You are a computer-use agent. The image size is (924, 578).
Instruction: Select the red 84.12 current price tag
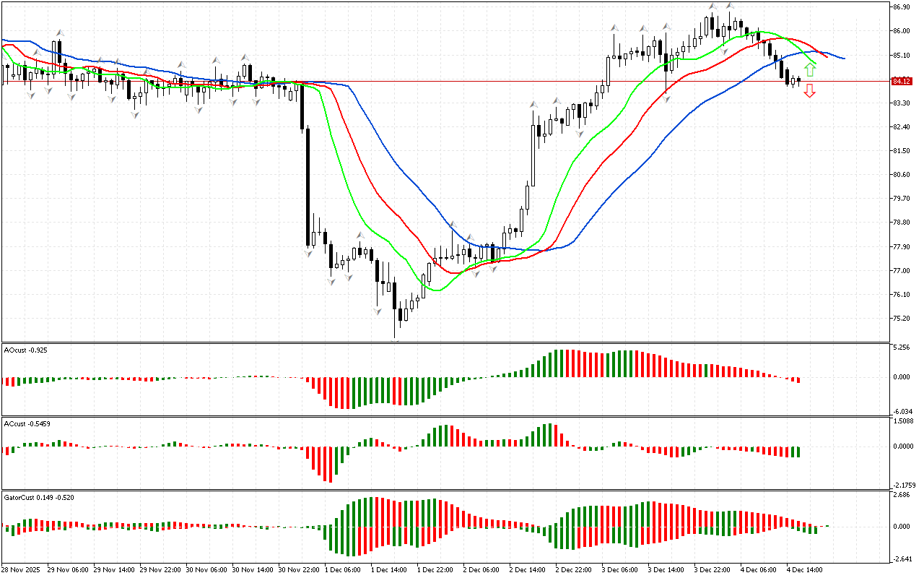[x=901, y=81]
